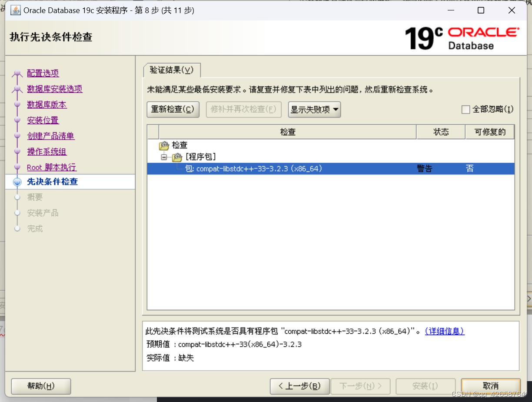The image size is (532, 402).
Task: Go to the 操作系统组 step link
Action: pos(47,152)
